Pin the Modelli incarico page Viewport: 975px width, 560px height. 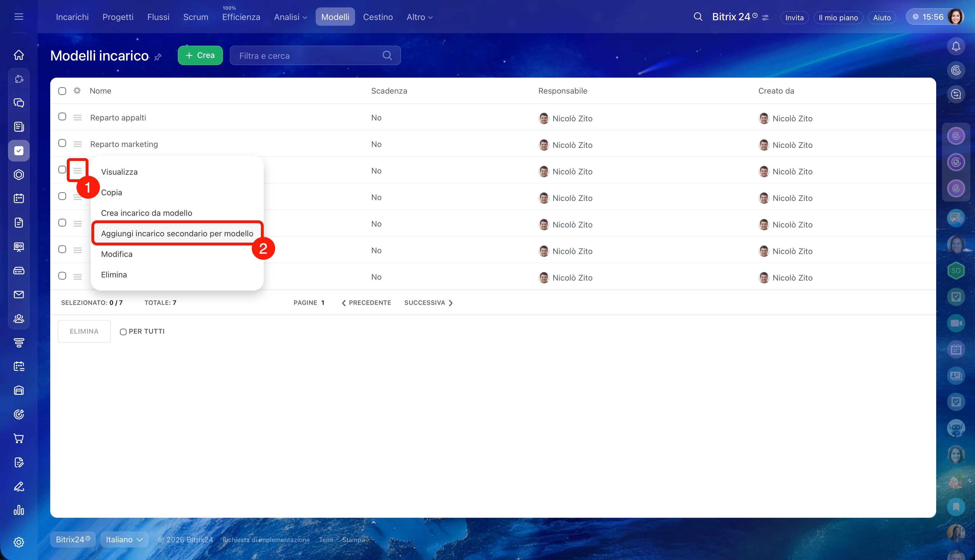click(x=158, y=57)
